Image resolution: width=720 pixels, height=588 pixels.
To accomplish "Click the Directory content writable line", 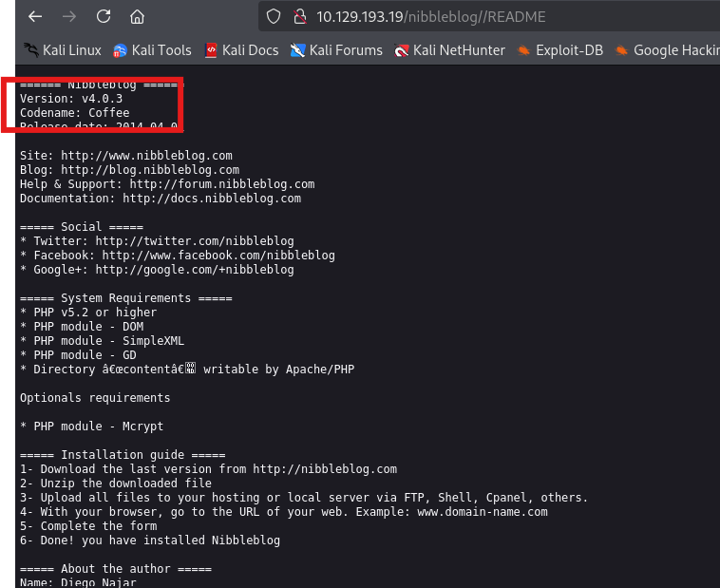I will 187,369.
